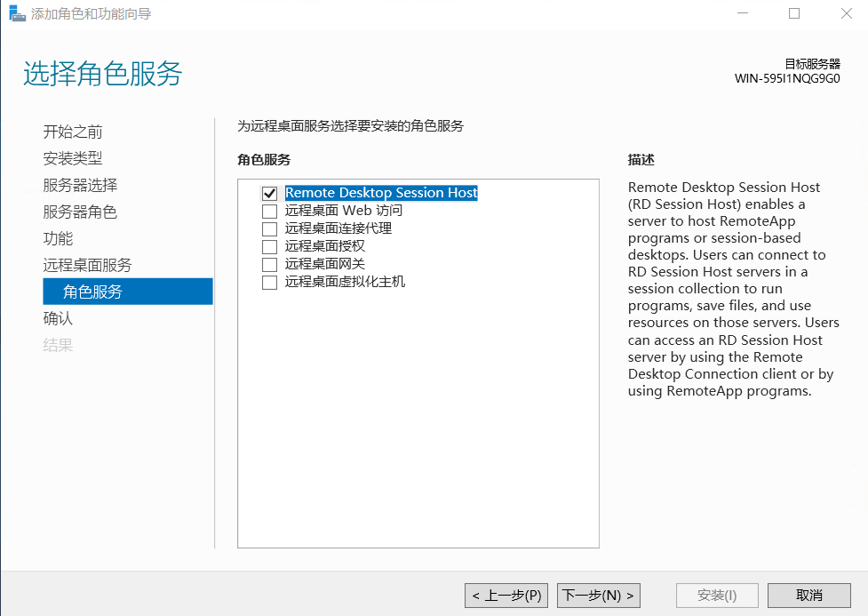This screenshot has width=868, height=616.
Task: Enable the 远程桌面 Web 访问 checkbox
Action: 269,211
